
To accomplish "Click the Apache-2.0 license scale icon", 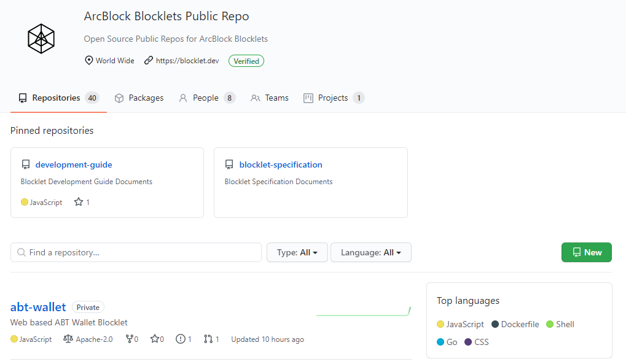I will [x=68, y=339].
